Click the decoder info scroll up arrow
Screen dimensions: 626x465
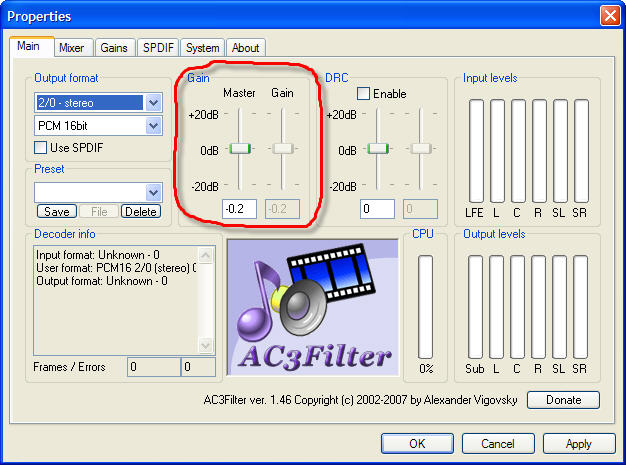point(206,255)
